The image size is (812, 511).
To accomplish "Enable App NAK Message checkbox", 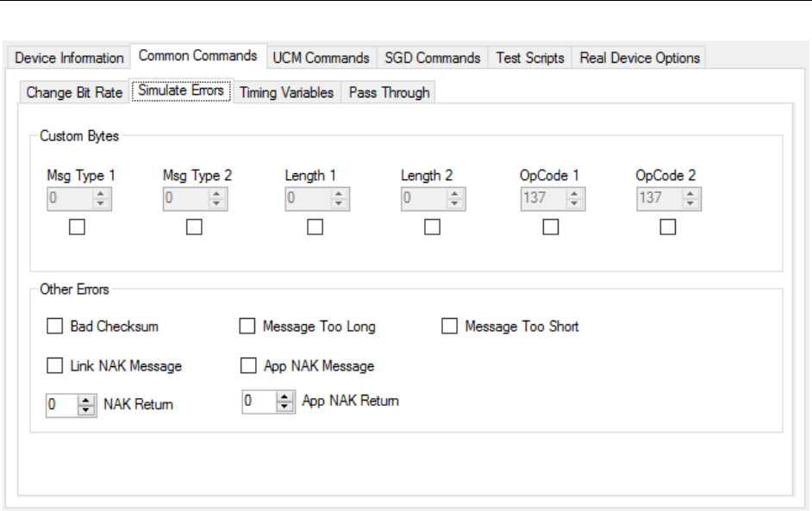I will pyautogui.click(x=248, y=365).
